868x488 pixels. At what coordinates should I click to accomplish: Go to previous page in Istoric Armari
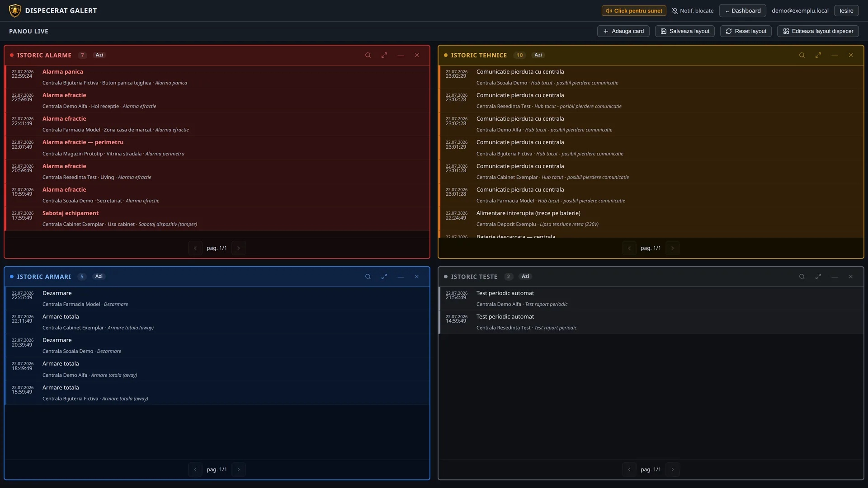click(195, 469)
